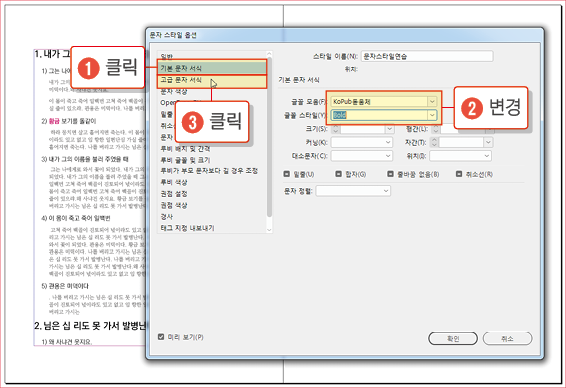Image resolution: width=566 pixels, height=388 pixels.
Task: Click the category list scrollbar
Action: 269,137
